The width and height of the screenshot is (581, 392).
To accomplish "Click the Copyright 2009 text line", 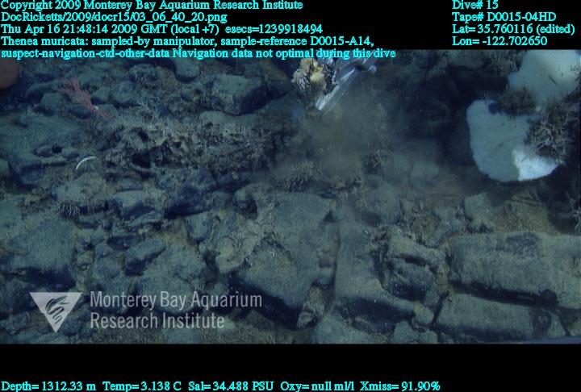I will [x=152, y=5].
